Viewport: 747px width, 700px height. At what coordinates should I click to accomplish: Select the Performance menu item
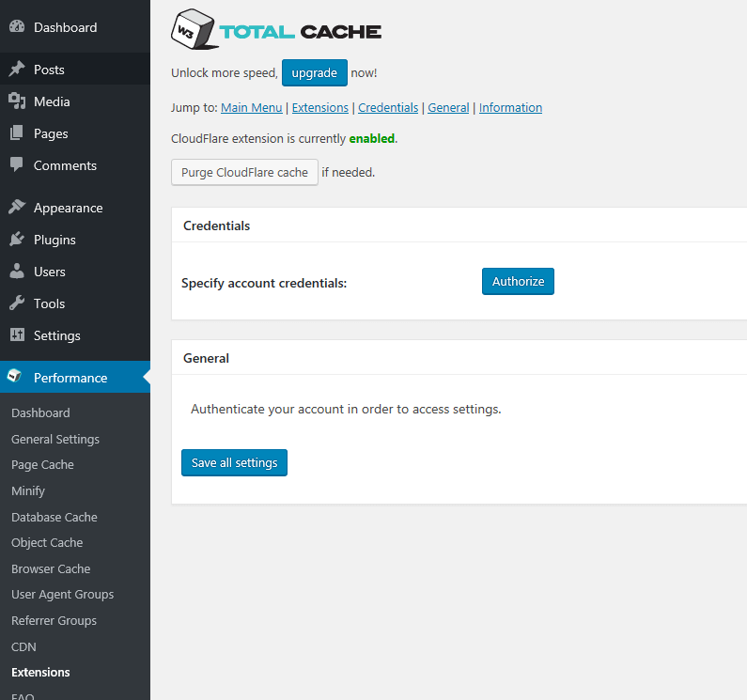click(75, 378)
